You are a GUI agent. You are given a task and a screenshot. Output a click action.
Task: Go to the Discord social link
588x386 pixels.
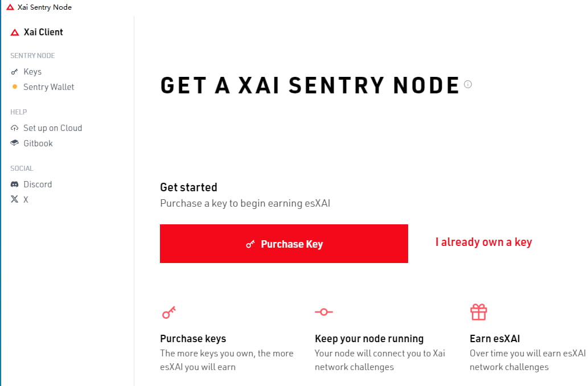tap(38, 184)
